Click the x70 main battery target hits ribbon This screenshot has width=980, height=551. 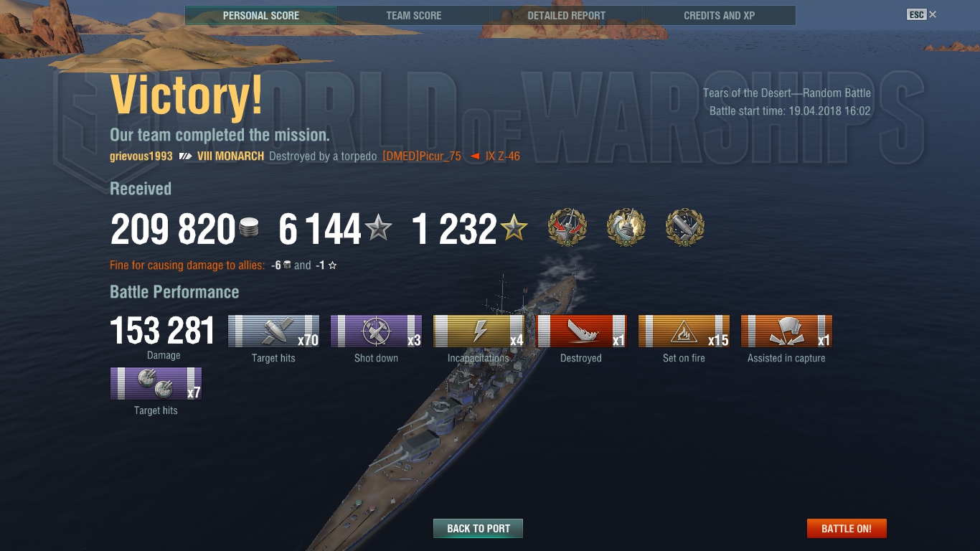tap(273, 331)
